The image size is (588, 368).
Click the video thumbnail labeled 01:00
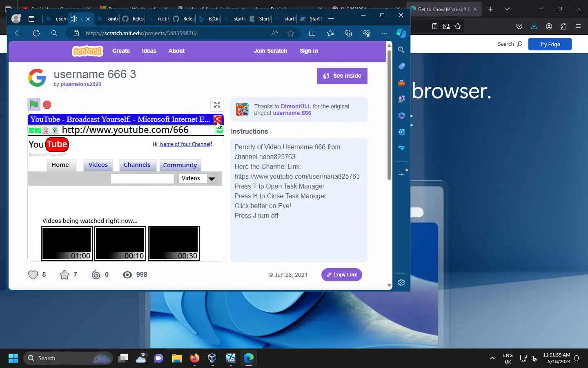(67, 243)
